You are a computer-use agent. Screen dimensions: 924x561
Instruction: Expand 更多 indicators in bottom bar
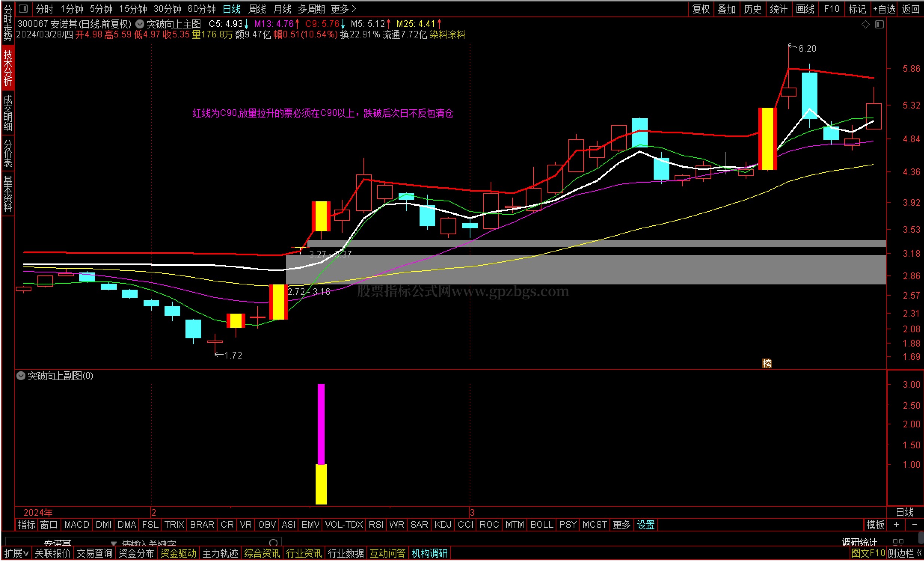[x=621, y=525]
